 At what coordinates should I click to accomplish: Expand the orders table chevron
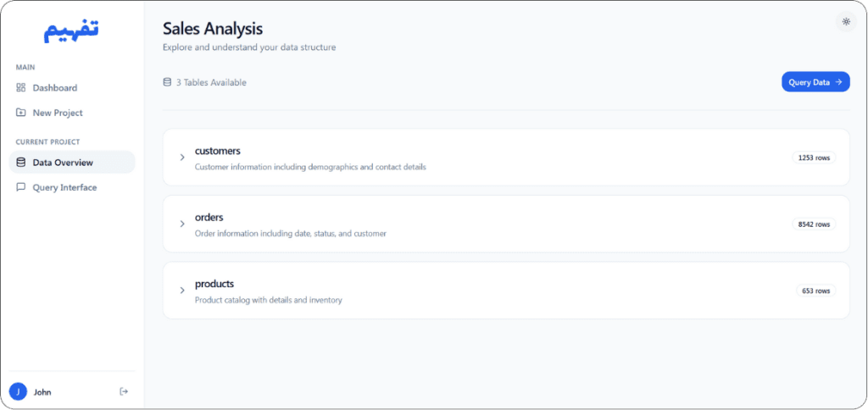point(182,224)
